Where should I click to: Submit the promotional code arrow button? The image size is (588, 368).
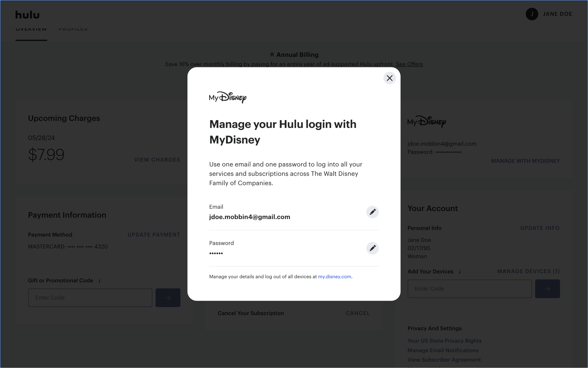[168, 297]
